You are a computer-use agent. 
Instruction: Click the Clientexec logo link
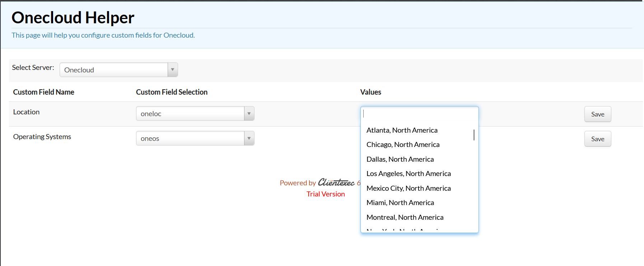336,182
